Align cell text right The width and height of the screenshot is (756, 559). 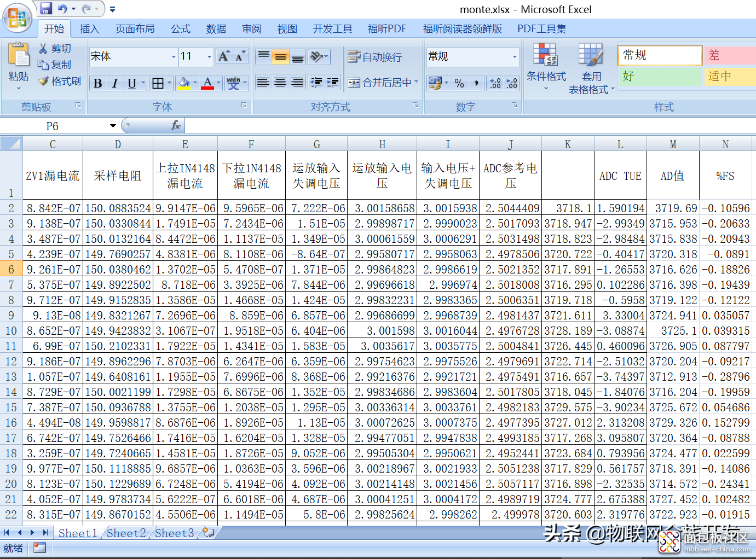[297, 82]
